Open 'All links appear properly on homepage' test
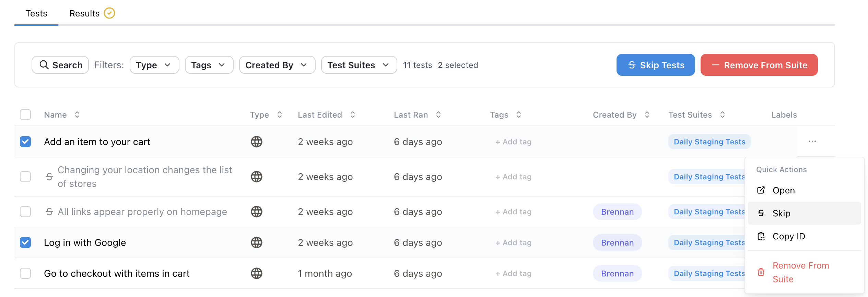The image size is (868, 297). click(x=142, y=212)
